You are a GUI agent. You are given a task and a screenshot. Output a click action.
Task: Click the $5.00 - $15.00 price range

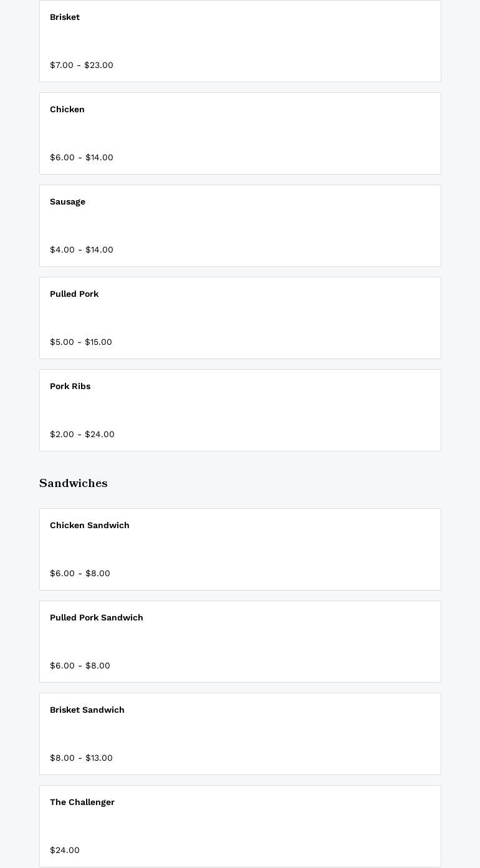click(81, 342)
